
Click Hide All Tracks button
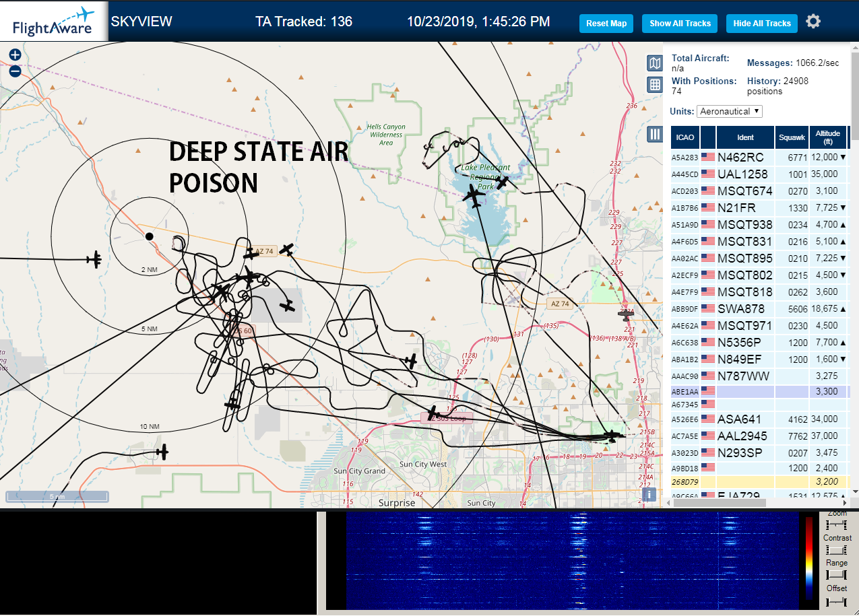[762, 23]
